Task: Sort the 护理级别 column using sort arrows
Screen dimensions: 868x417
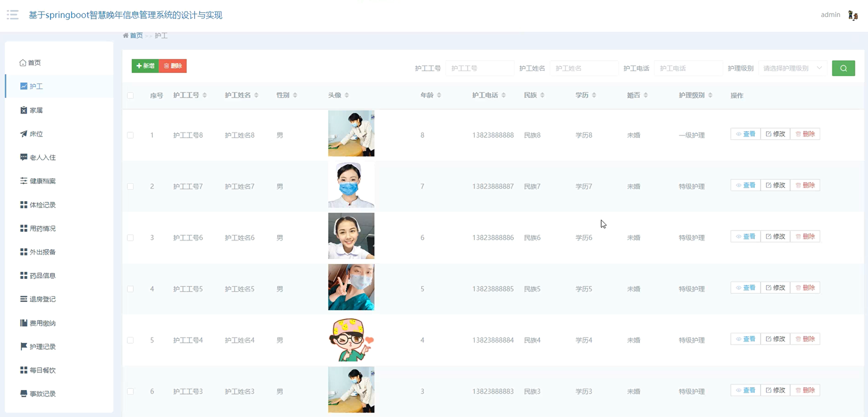Action: (x=710, y=95)
